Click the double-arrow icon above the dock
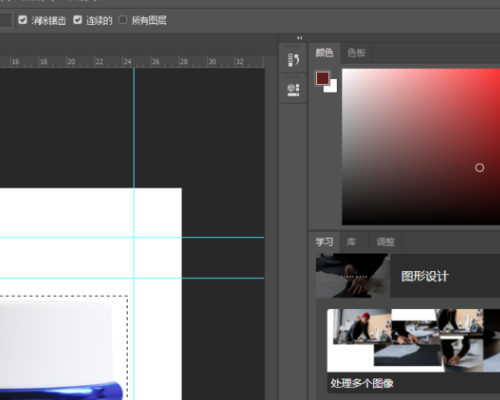 [299, 38]
